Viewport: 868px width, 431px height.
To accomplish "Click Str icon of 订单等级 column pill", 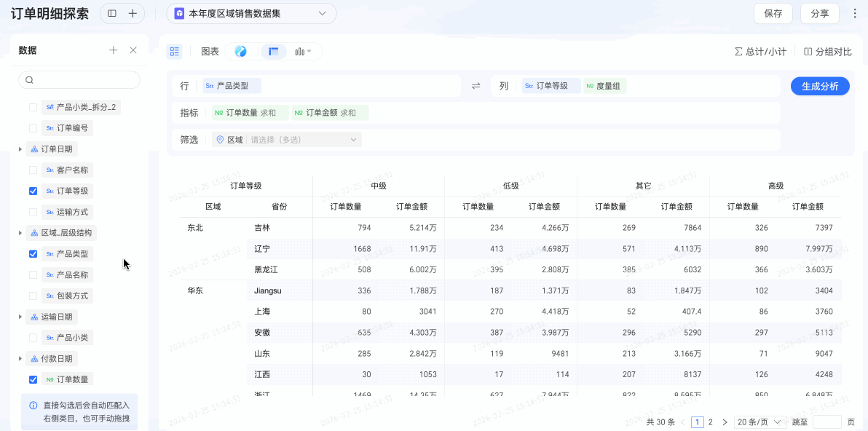I will tap(529, 86).
